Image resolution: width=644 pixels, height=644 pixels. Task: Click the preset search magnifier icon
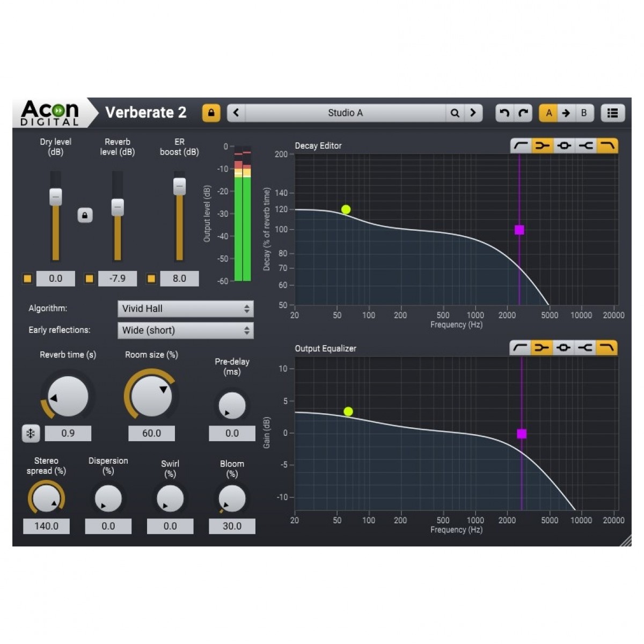455,113
